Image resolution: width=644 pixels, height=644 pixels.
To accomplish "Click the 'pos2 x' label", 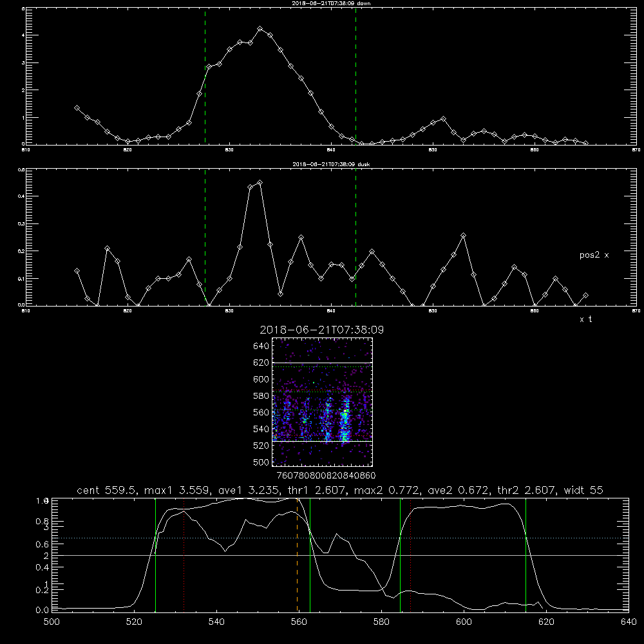I will [x=594, y=255].
